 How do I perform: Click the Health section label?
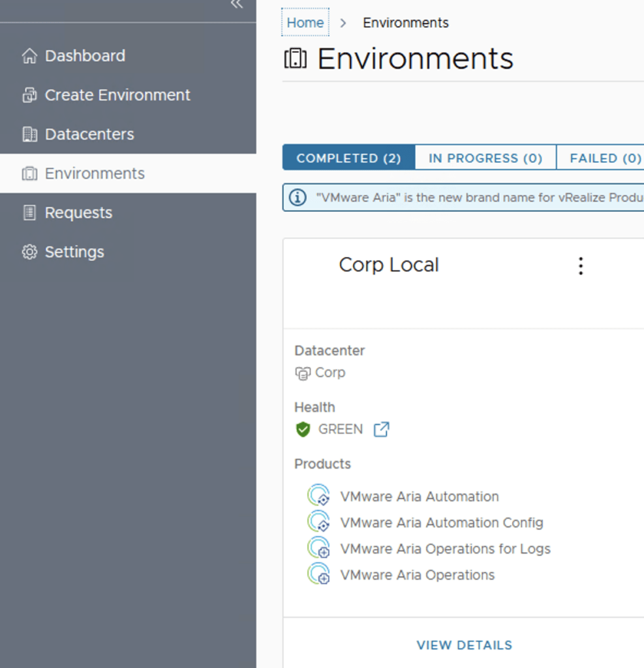(x=314, y=407)
